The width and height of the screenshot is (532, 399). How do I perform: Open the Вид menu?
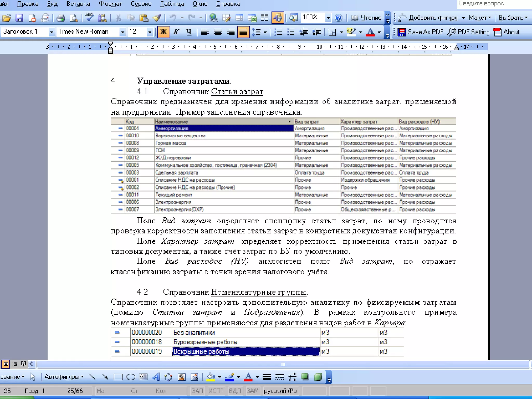click(x=52, y=4)
